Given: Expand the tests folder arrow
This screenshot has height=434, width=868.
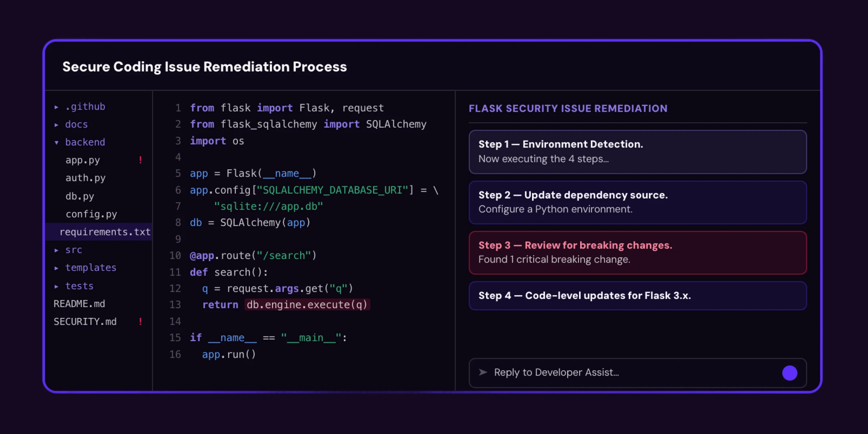Looking at the screenshot, I should coord(56,286).
